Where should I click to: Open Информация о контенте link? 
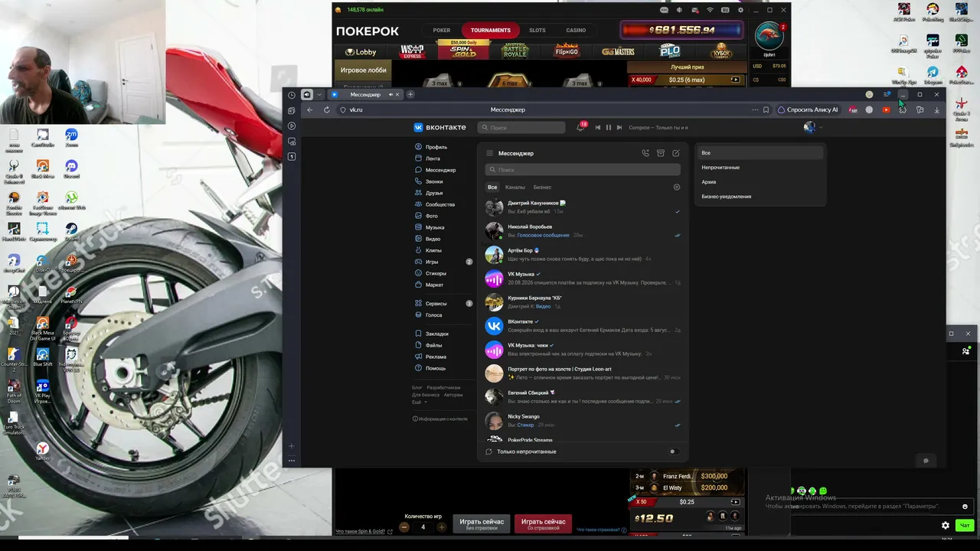coord(440,419)
